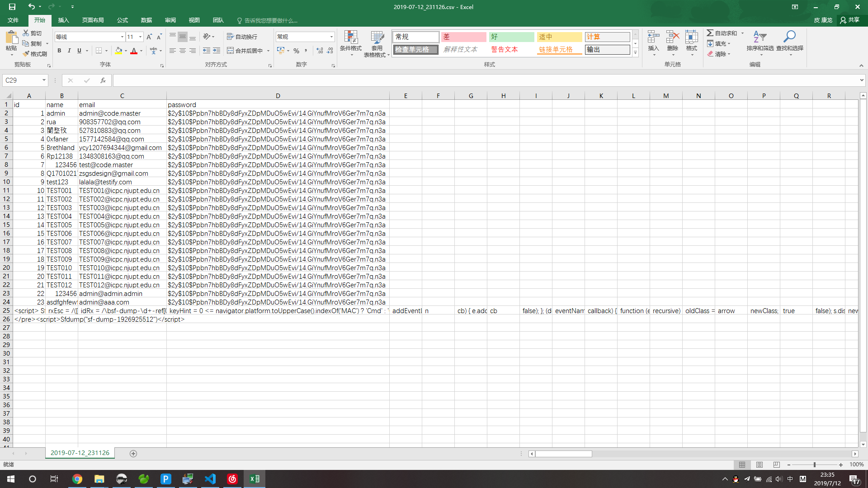The width and height of the screenshot is (868, 488).
Task: Switch to the Page Layout ribbon tab
Action: [93, 20]
